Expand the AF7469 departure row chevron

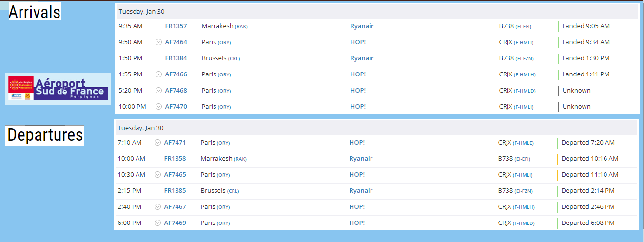157,223
